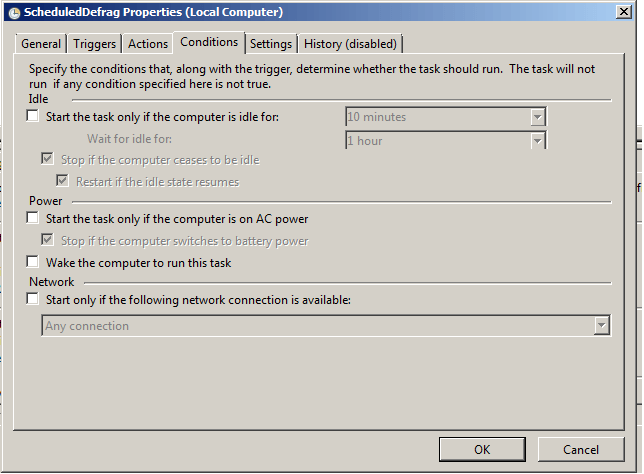Open the Triggers tab

tap(96, 44)
